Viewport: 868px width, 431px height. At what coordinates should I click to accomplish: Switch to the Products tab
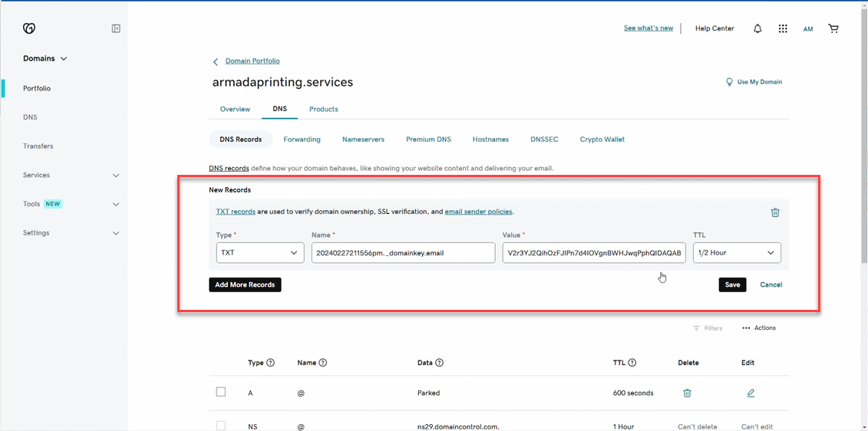tap(324, 109)
